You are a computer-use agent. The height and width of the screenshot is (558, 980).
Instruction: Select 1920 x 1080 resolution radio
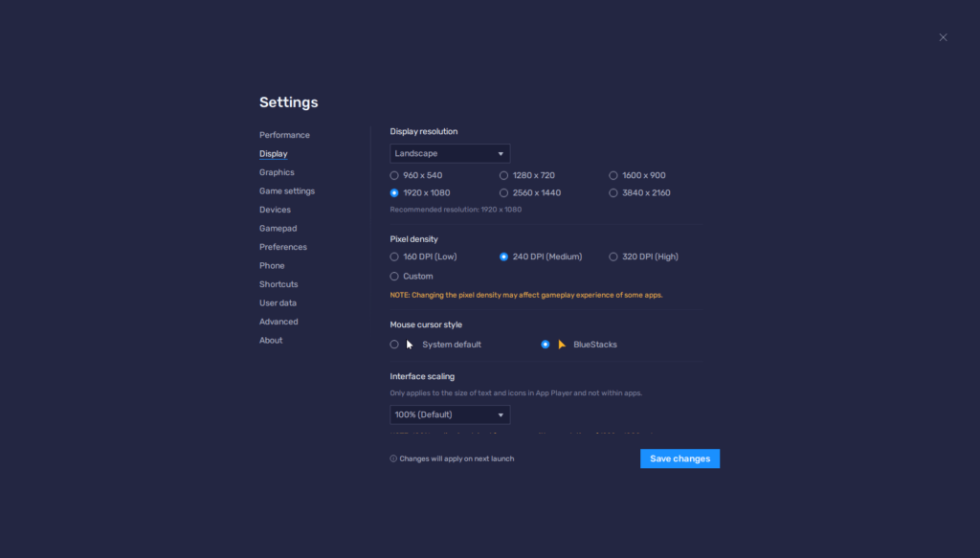[393, 193]
